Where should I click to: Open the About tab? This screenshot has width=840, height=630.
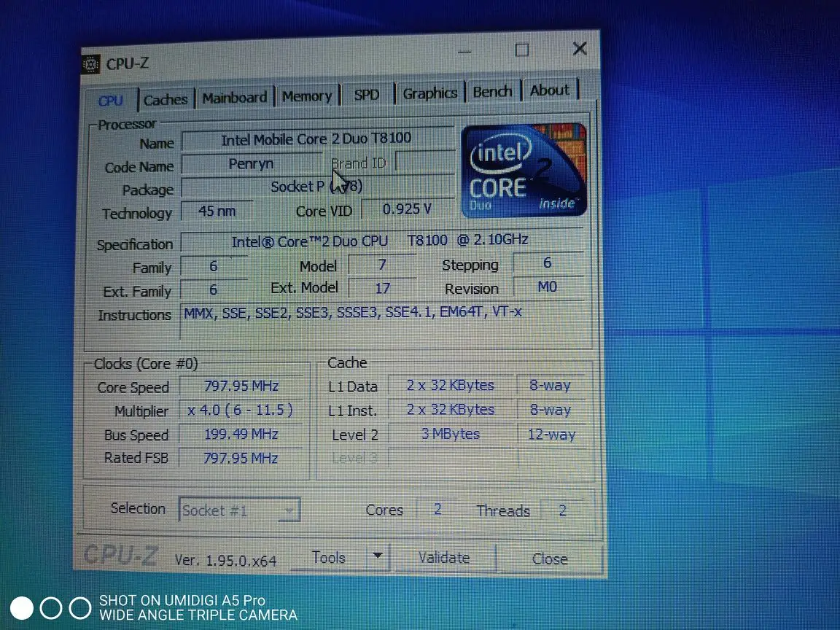(550, 90)
